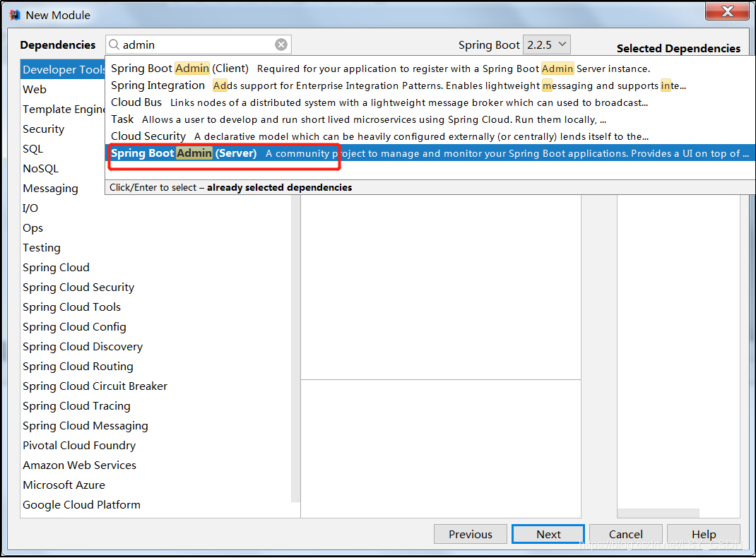Select Spring Cloud Circuit Breaker category
756x558 pixels.
[155, 386]
